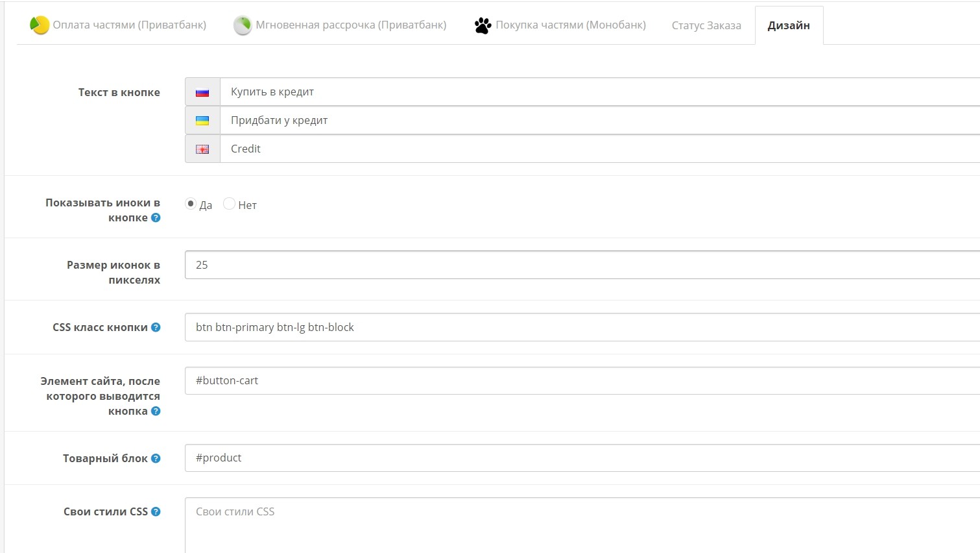Select the Нет radio button
The height and width of the screenshot is (553, 980).
[x=229, y=204]
